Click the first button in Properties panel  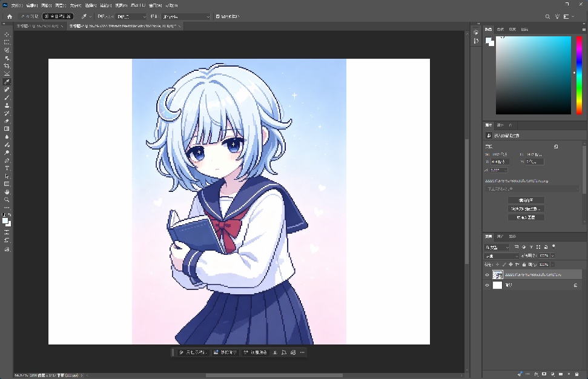(x=526, y=200)
